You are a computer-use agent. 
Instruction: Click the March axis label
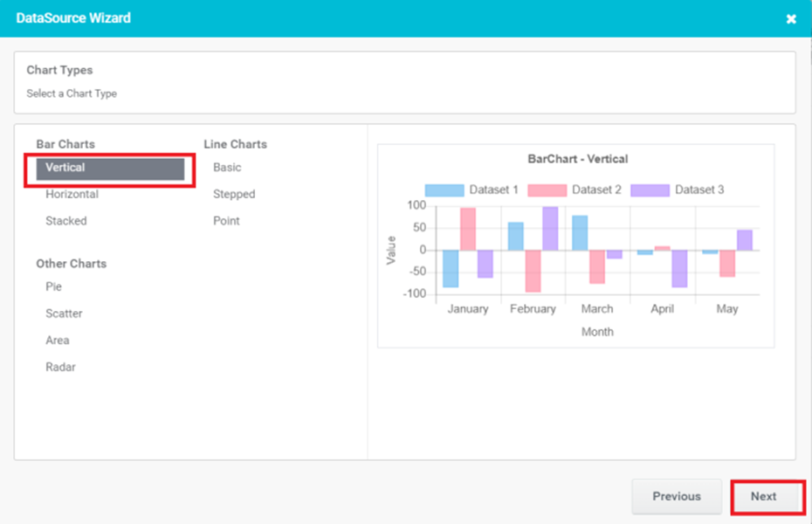point(597,309)
